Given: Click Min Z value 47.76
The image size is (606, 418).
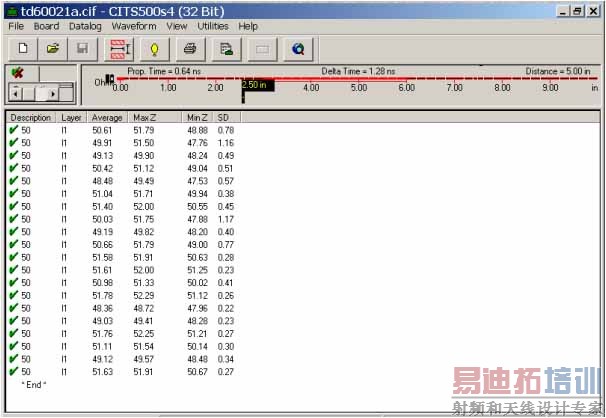Looking at the screenshot, I should (197, 143).
